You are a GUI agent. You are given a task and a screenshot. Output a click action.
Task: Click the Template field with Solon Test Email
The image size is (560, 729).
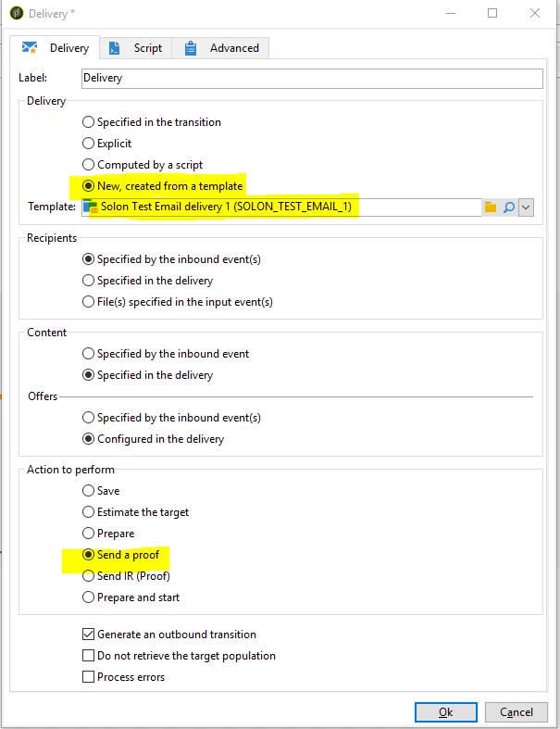pyautogui.click(x=281, y=207)
